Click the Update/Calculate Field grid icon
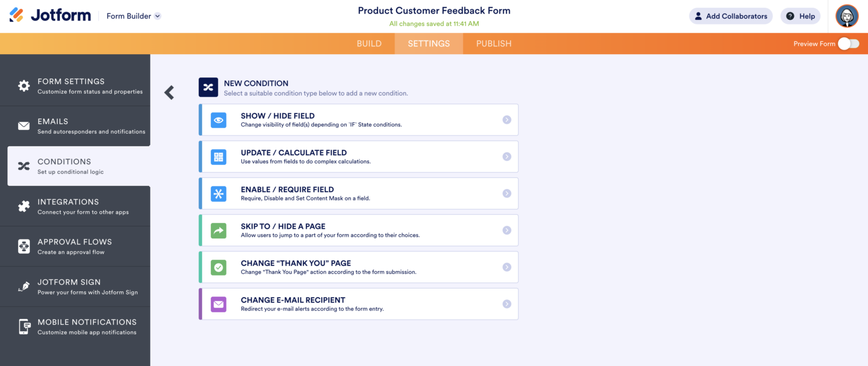 [219, 156]
